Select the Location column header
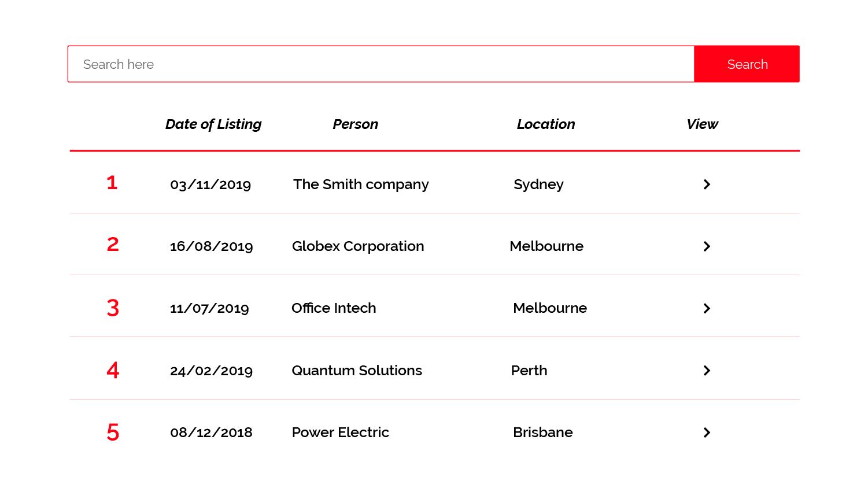Screen dimensions: 868x488 tap(546, 124)
